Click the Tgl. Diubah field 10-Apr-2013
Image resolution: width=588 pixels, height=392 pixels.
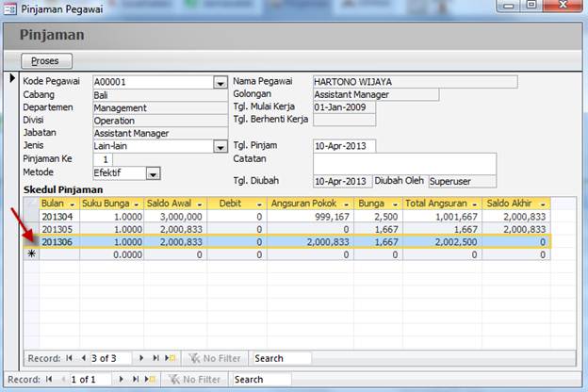point(342,181)
